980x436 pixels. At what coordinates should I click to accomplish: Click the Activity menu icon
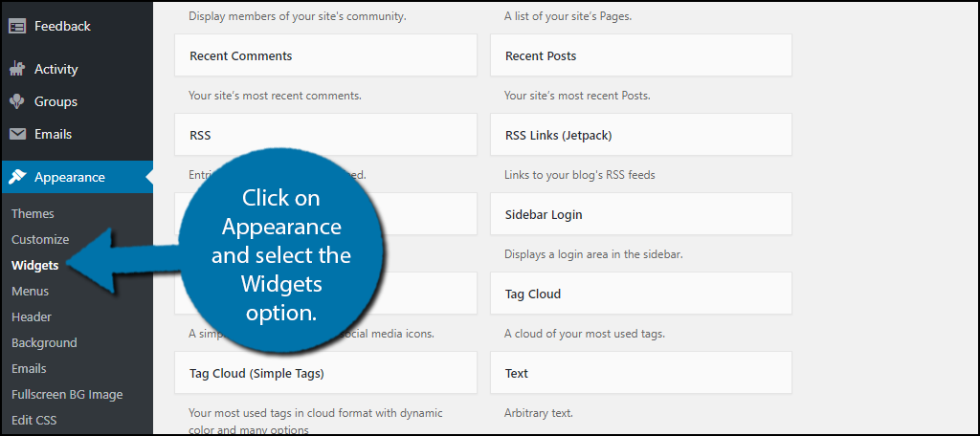point(17,70)
